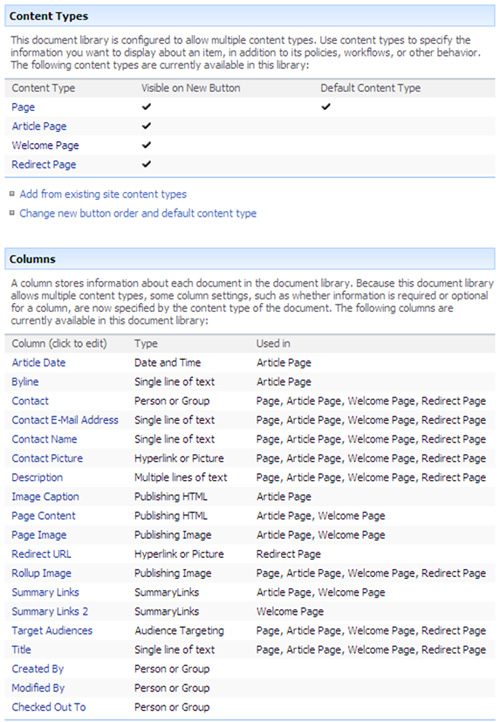This screenshot has width=500, height=722.
Task: Edit the Redirect URL column
Action: tap(41, 554)
